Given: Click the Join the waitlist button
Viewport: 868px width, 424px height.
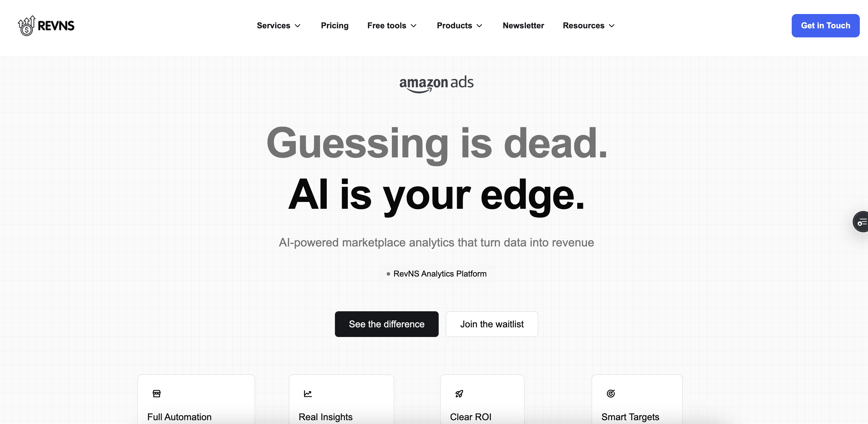Looking at the screenshot, I should tap(492, 324).
